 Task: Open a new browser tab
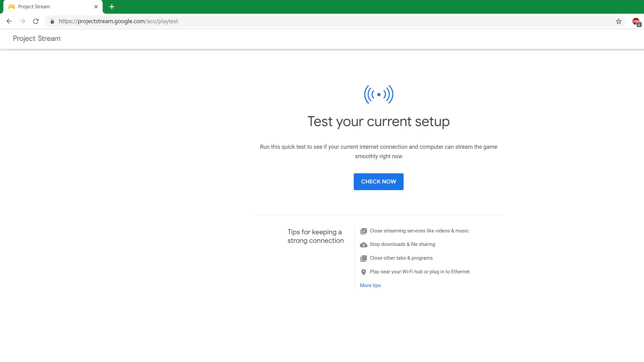[x=112, y=7]
